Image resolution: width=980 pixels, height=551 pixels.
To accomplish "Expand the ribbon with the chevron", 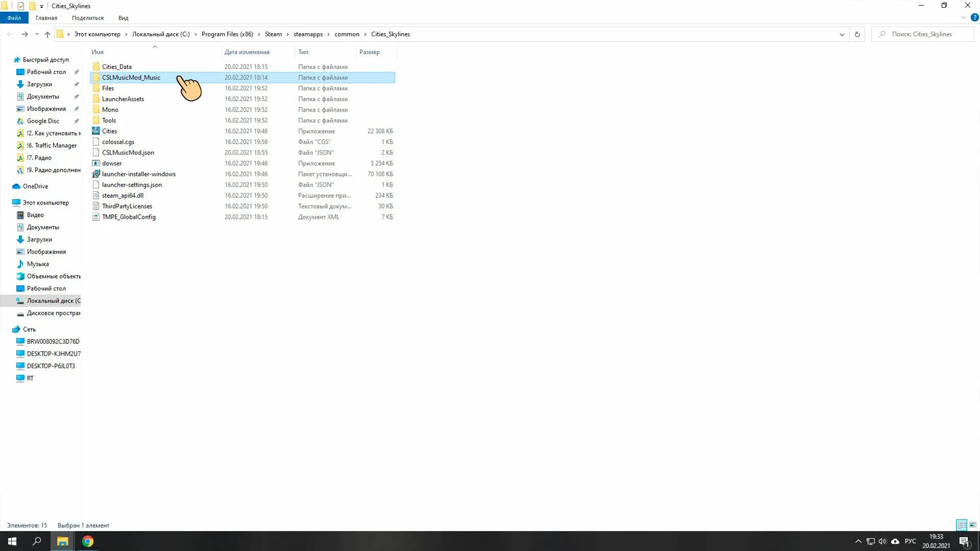I will click(x=963, y=17).
